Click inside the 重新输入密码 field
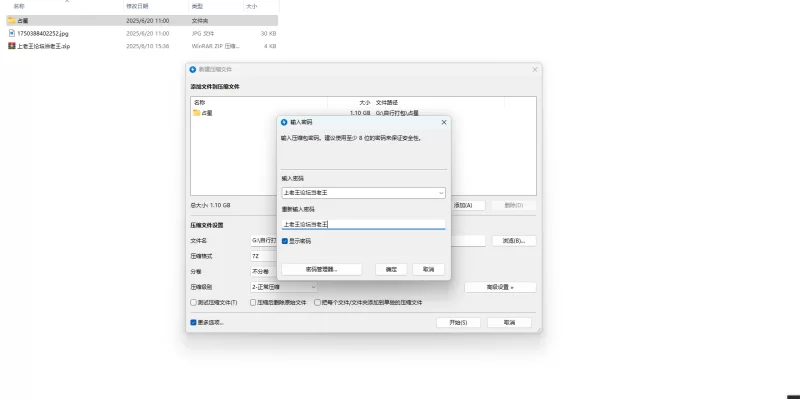The width and height of the screenshot is (800, 399). [x=363, y=224]
